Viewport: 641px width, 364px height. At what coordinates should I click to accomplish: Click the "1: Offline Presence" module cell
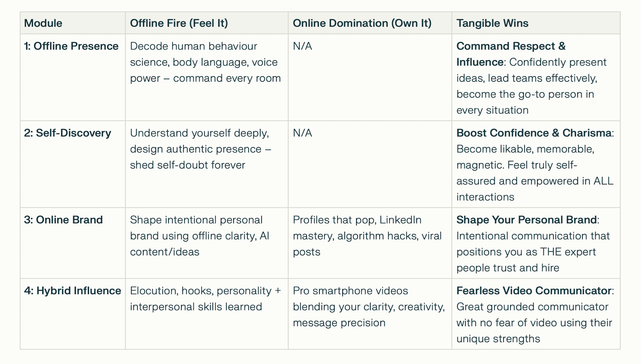coord(71,46)
